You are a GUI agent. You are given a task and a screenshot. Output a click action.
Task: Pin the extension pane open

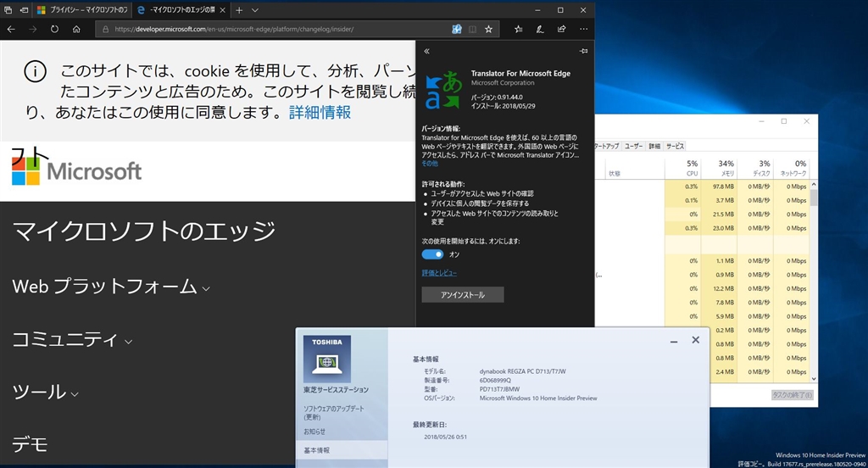point(583,51)
